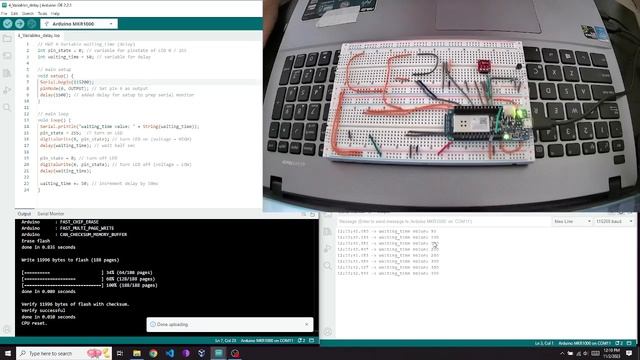Click the Verify checkmark button
The image size is (640, 360).
point(7,24)
